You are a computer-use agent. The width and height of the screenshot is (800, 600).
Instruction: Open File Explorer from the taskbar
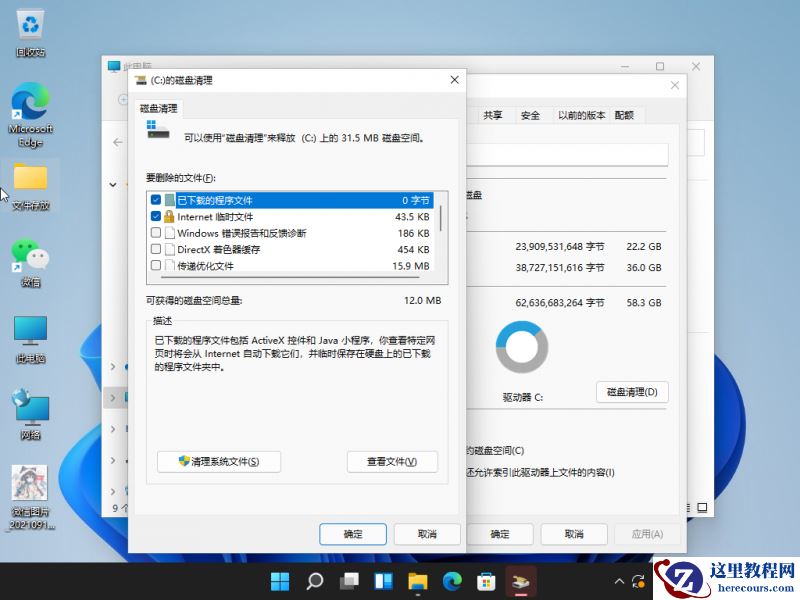click(417, 580)
